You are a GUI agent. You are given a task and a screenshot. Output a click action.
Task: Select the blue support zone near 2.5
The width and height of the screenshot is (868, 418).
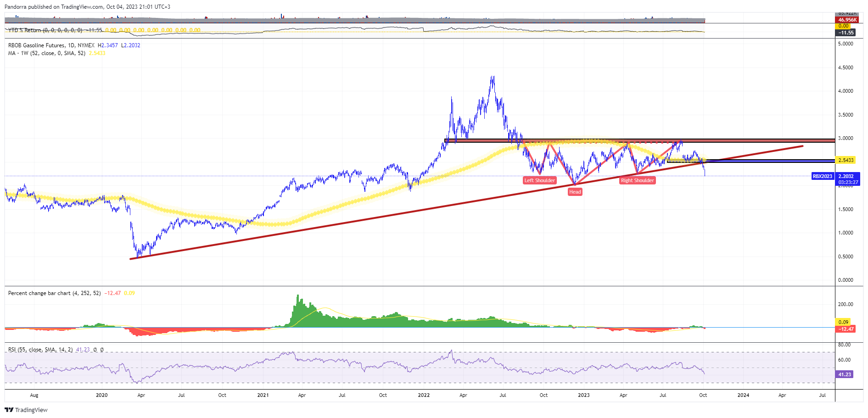751,161
